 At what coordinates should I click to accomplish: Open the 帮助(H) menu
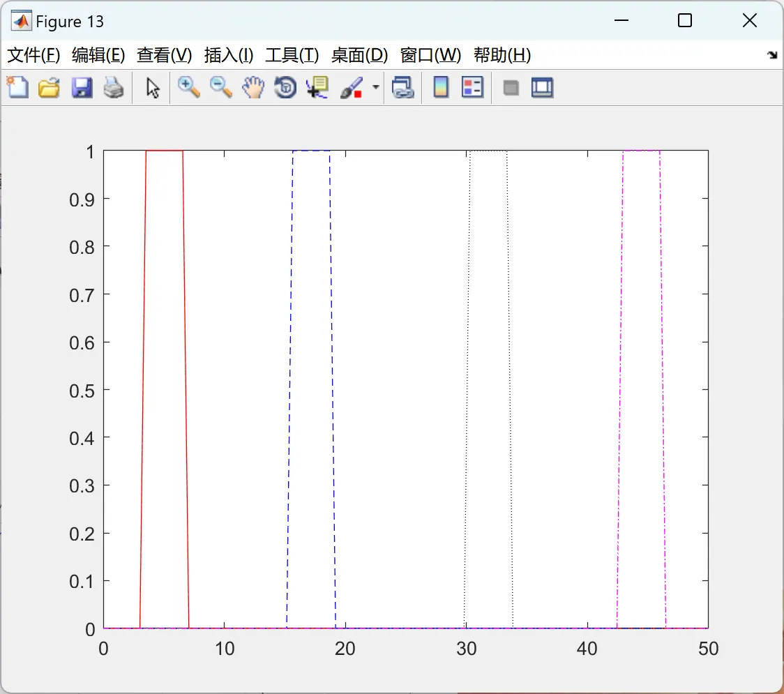pyautogui.click(x=502, y=55)
